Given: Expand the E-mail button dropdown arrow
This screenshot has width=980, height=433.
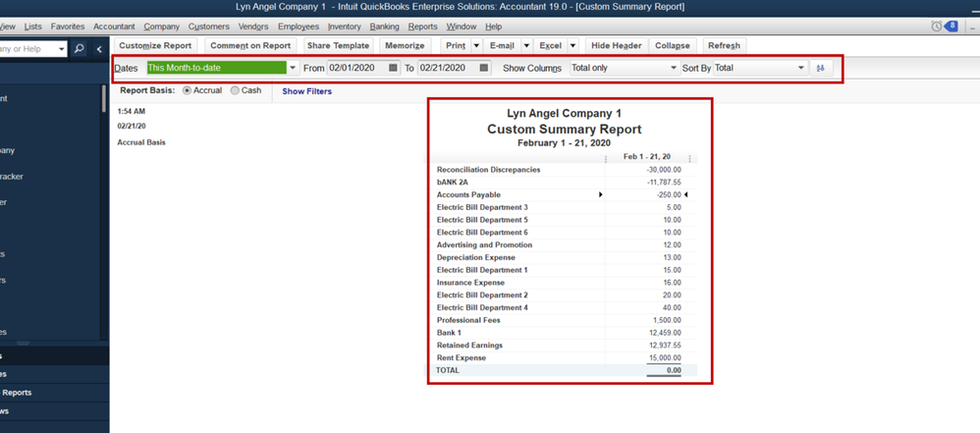Looking at the screenshot, I should (x=526, y=45).
